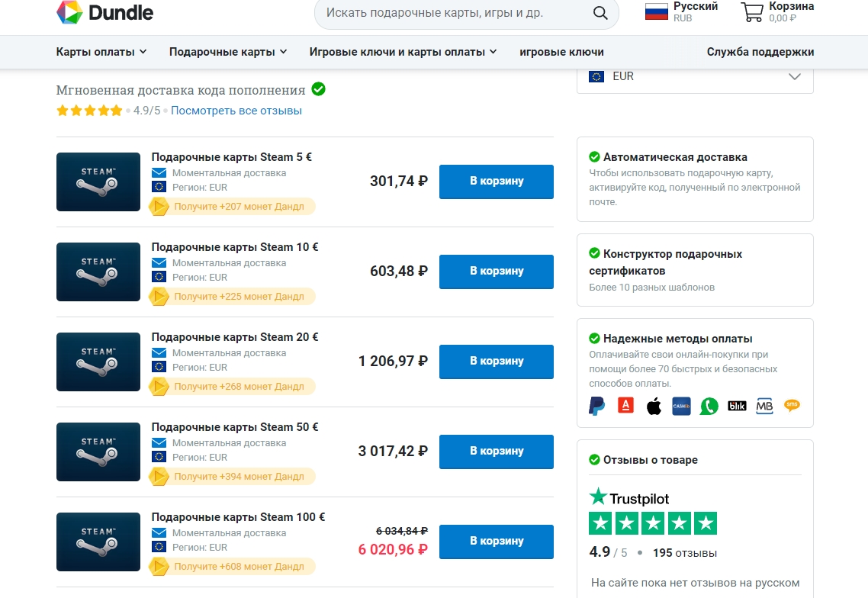The height and width of the screenshot is (598, 868).
Task: Click the search magnifier icon
Action: point(600,13)
